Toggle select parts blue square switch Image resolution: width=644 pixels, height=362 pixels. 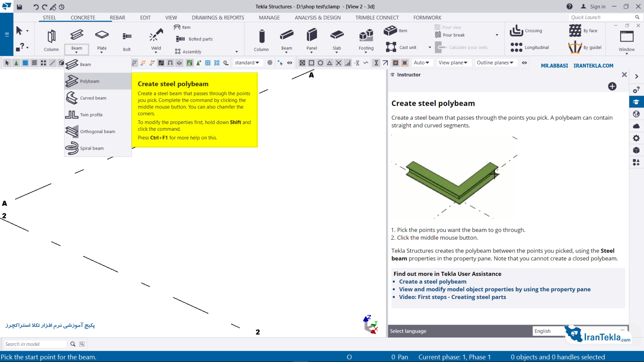pyautogui.click(x=25, y=63)
